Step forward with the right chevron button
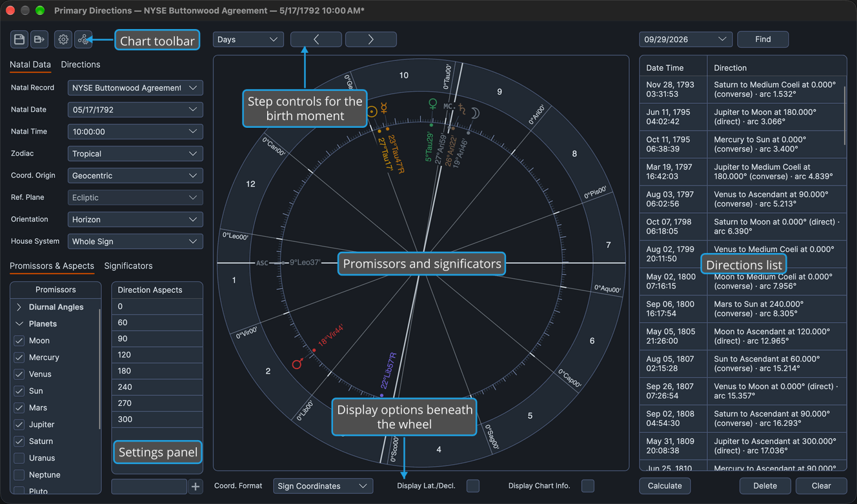Image resolution: width=857 pixels, height=504 pixels. pyautogui.click(x=371, y=39)
